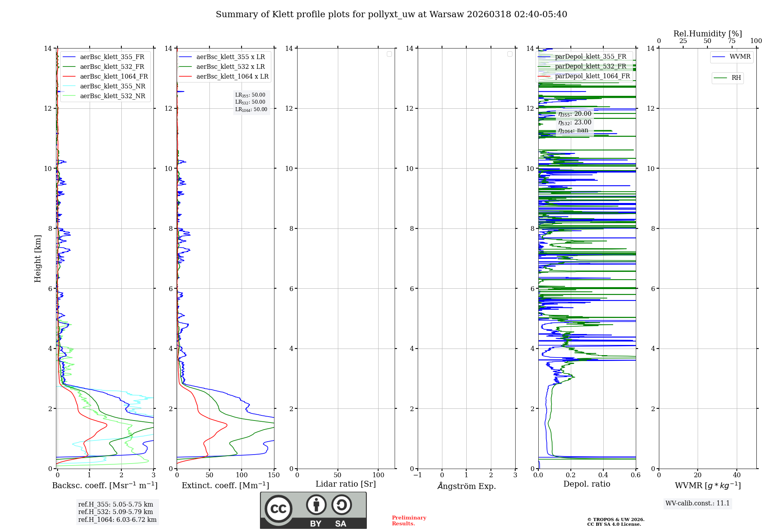Click the RH legend entry
This screenshot has height=532, width=783.
(736, 78)
